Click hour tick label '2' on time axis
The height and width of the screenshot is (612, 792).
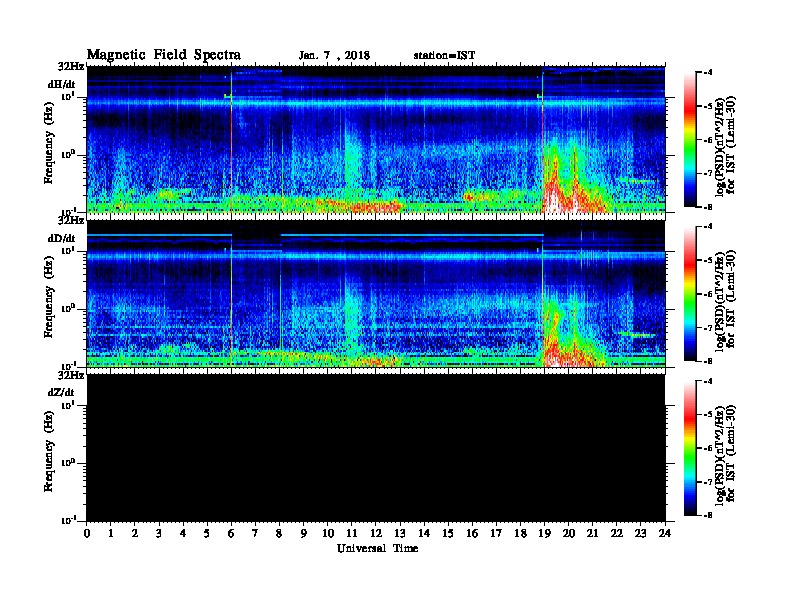click(135, 534)
